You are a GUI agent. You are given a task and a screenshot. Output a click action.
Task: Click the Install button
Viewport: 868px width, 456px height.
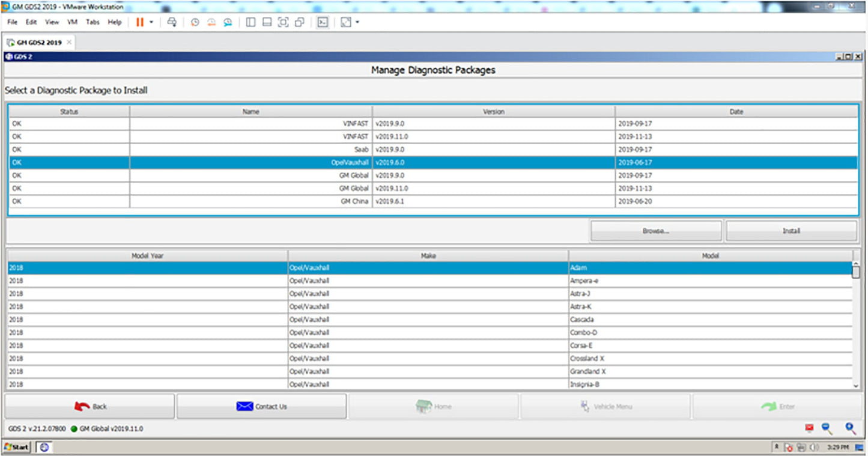pos(791,231)
